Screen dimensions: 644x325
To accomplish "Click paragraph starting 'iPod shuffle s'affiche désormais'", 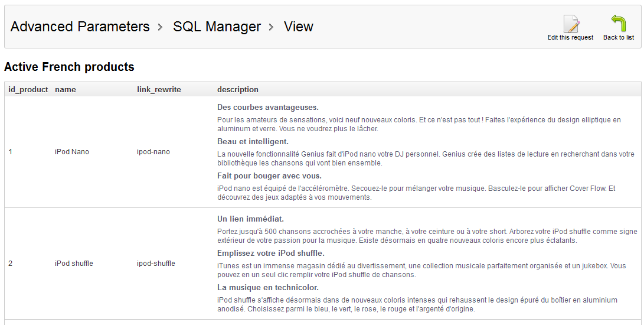I will point(417,304).
